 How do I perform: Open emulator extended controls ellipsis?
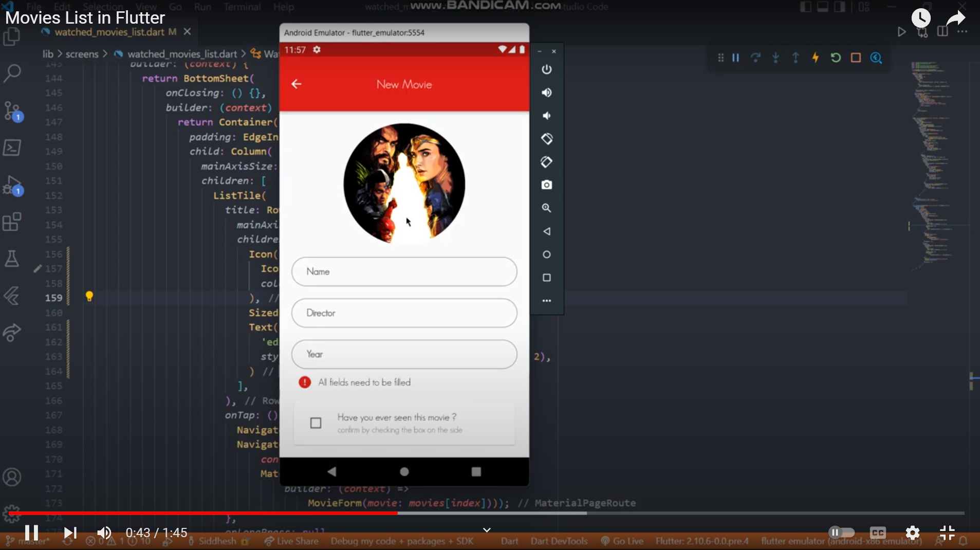(547, 301)
